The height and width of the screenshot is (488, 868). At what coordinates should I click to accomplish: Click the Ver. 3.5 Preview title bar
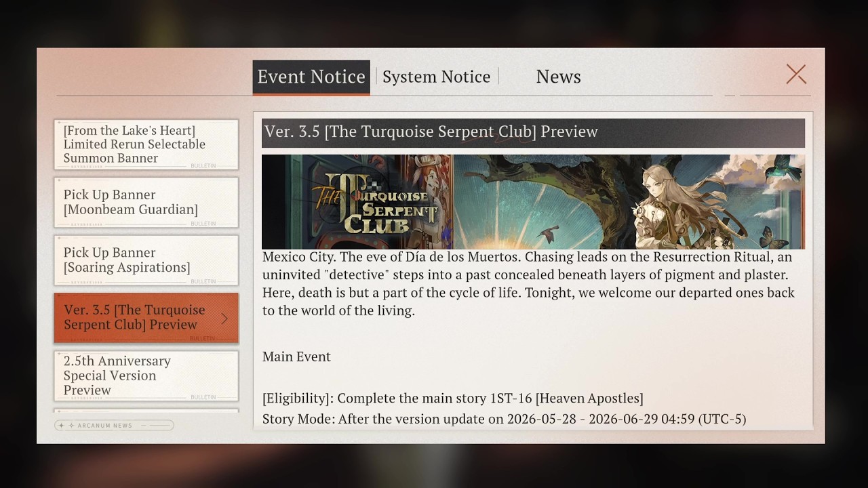pyautogui.click(x=533, y=132)
